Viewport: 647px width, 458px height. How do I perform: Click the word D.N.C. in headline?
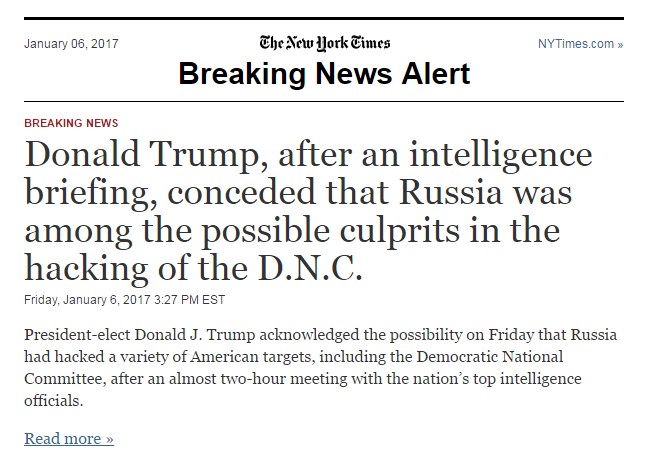(x=311, y=268)
